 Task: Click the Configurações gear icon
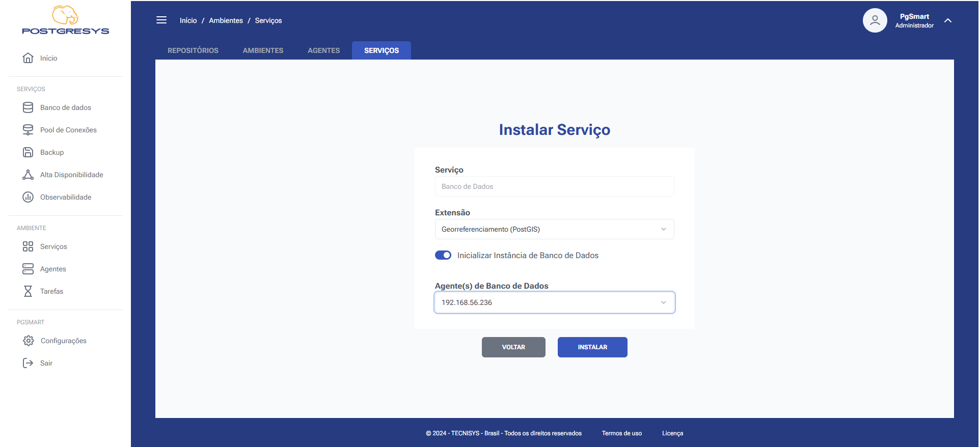(x=29, y=341)
